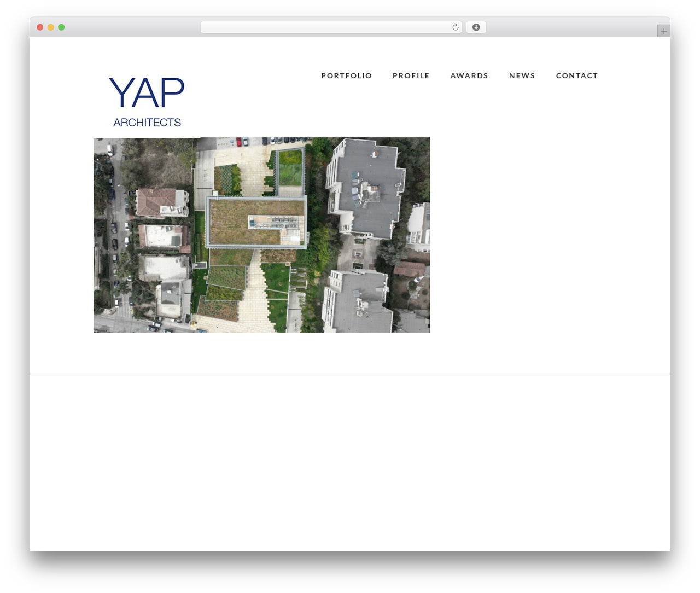Viewport: 700px width, 593px height.
Task: Maximize the window with the green button
Action: 61,27
